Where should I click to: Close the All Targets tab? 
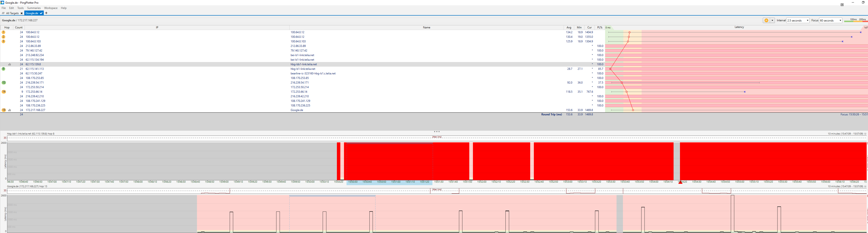tap(22, 13)
